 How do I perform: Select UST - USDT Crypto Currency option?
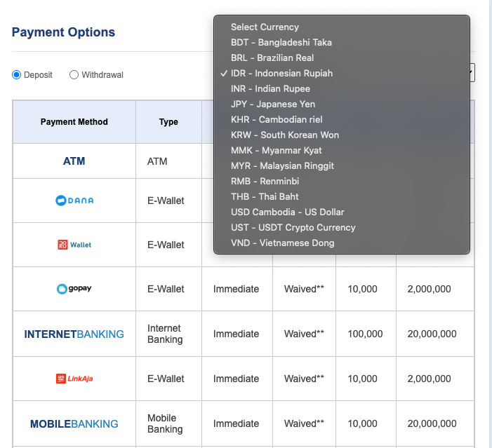(293, 228)
